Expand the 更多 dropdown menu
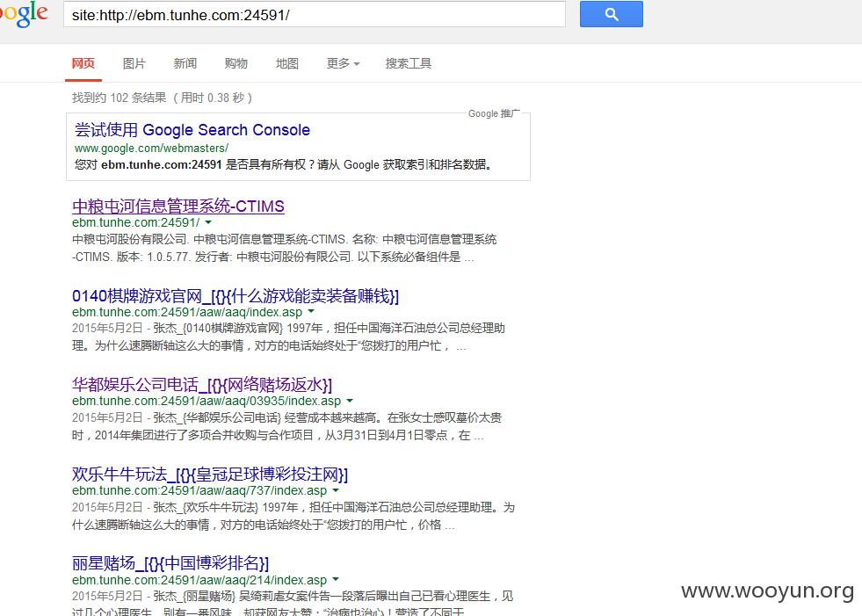862x616 pixels. pos(343,63)
